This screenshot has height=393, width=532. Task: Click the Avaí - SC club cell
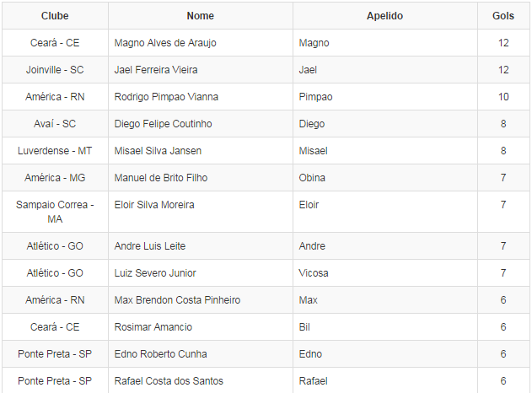click(55, 124)
